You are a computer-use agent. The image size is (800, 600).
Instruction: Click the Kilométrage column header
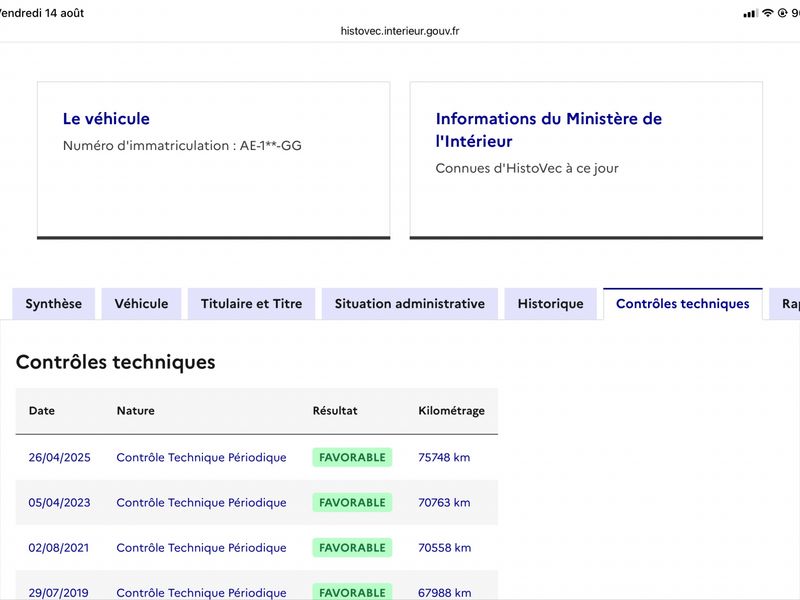pyautogui.click(x=452, y=411)
